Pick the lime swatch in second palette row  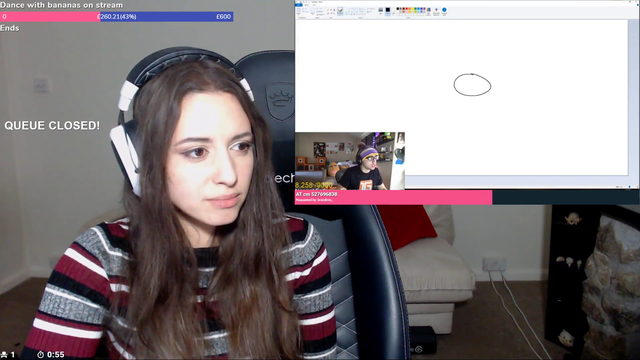click(x=416, y=12)
